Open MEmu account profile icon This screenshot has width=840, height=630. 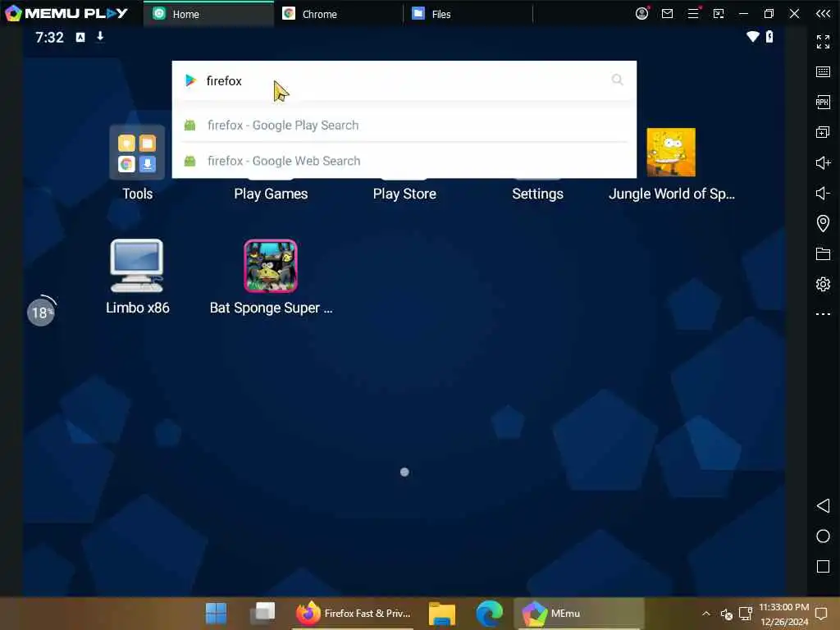(641, 13)
